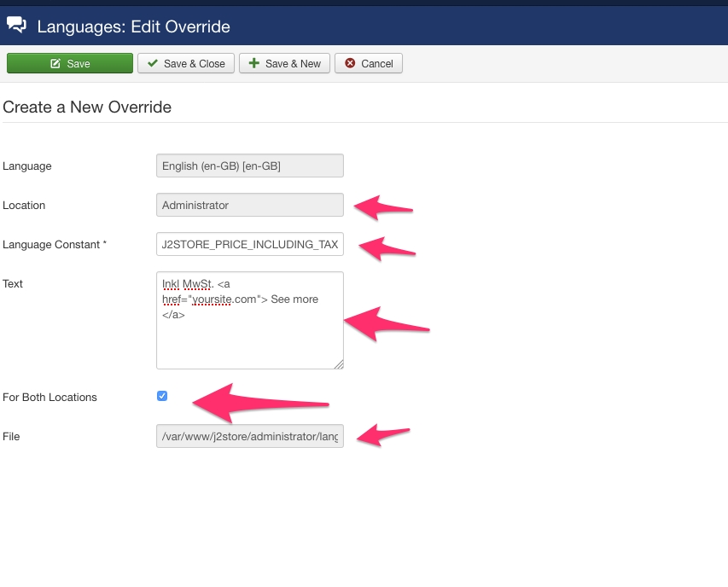Click the resize handle of the Text textarea
Image resolution: width=728 pixels, height=587 pixels.
pyautogui.click(x=339, y=364)
